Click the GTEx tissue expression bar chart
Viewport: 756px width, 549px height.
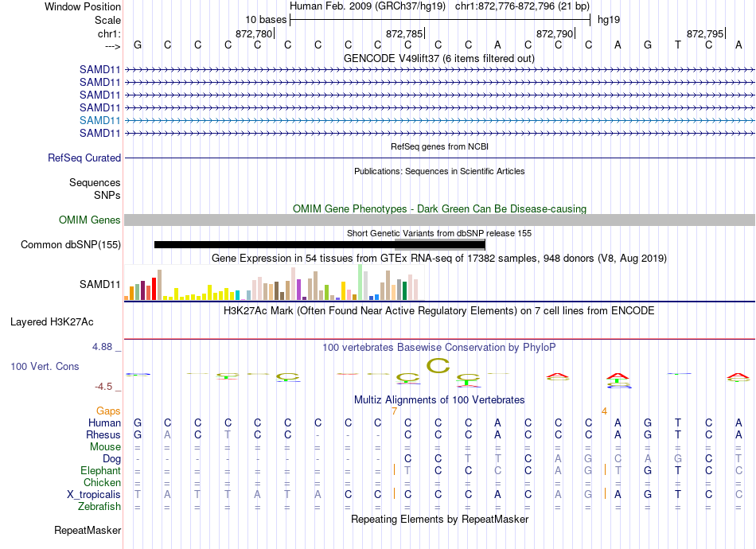274,282
